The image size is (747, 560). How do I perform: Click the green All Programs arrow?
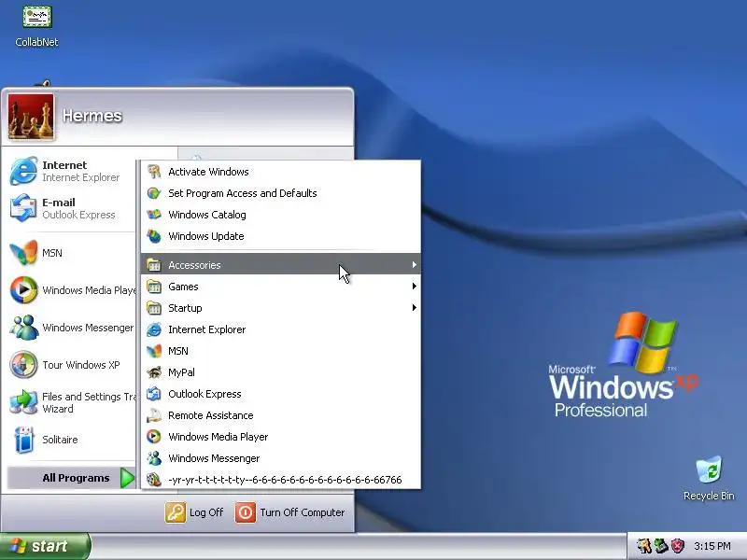(x=127, y=478)
